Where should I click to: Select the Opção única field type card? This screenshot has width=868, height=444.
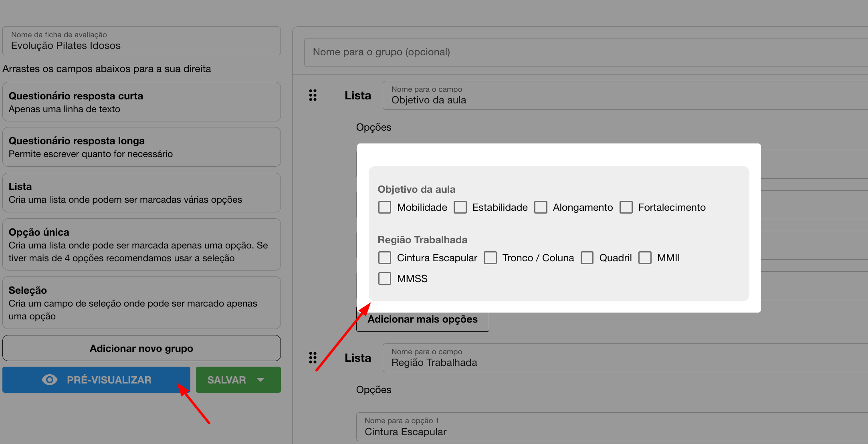coord(141,244)
